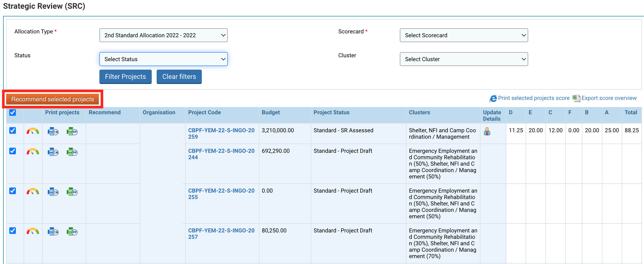Open scorecard gauge for project CBPF-YEM-22-S-INGO-20259
644x264 pixels.
(x=33, y=131)
